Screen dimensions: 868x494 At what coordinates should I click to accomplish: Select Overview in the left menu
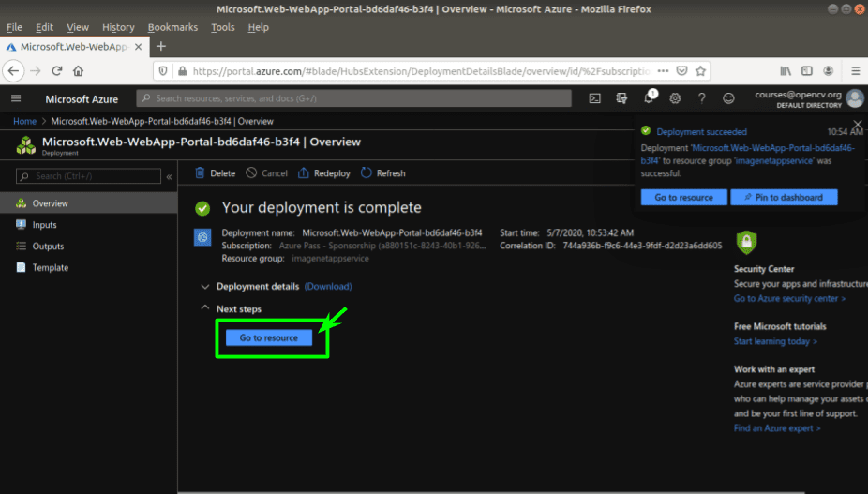tap(88, 203)
